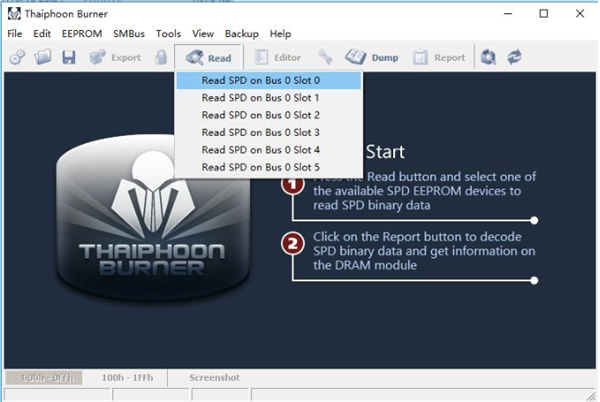Click the open file folder icon
600x402 pixels.
(43, 58)
